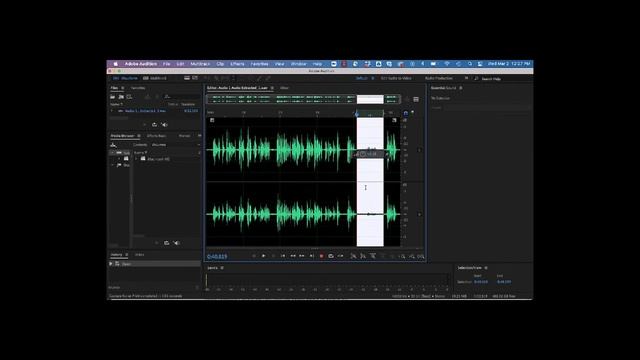Start playback with the Play button
Screen dimensions: 640x360
[x=264, y=256]
